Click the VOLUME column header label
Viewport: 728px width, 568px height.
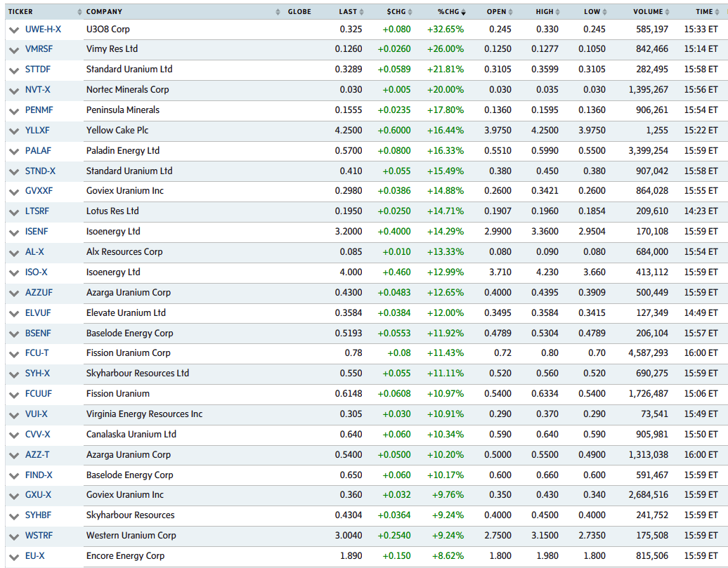(648, 12)
